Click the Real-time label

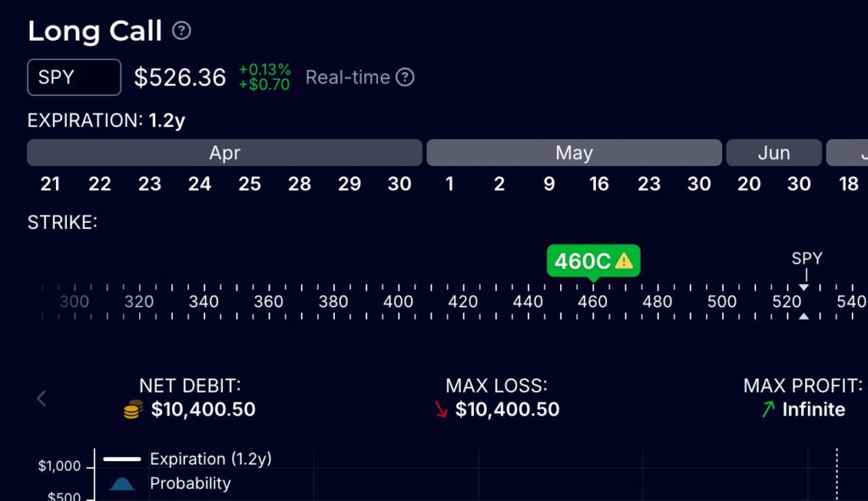tap(348, 77)
